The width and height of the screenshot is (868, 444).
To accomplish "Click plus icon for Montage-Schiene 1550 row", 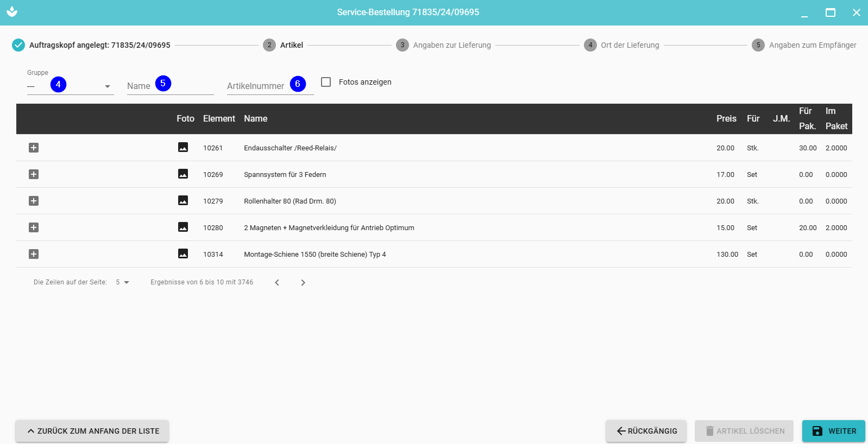I will (34, 254).
